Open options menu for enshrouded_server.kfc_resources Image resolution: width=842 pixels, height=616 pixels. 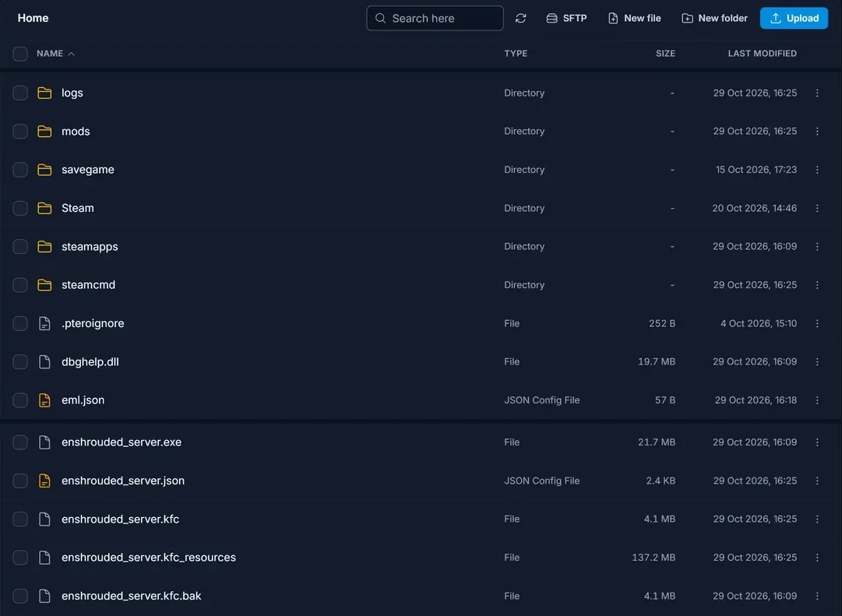pos(817,558)
